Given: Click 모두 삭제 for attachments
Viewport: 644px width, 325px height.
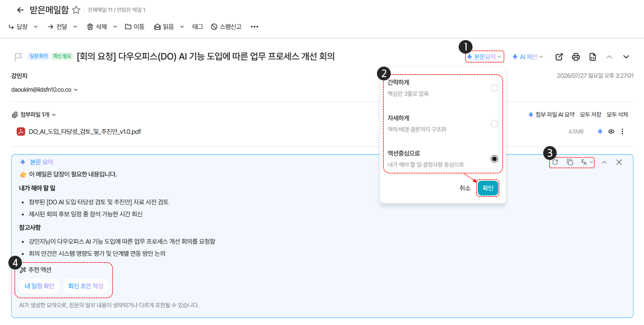Looking at the screenshot, I should click(x=617, y=115).
